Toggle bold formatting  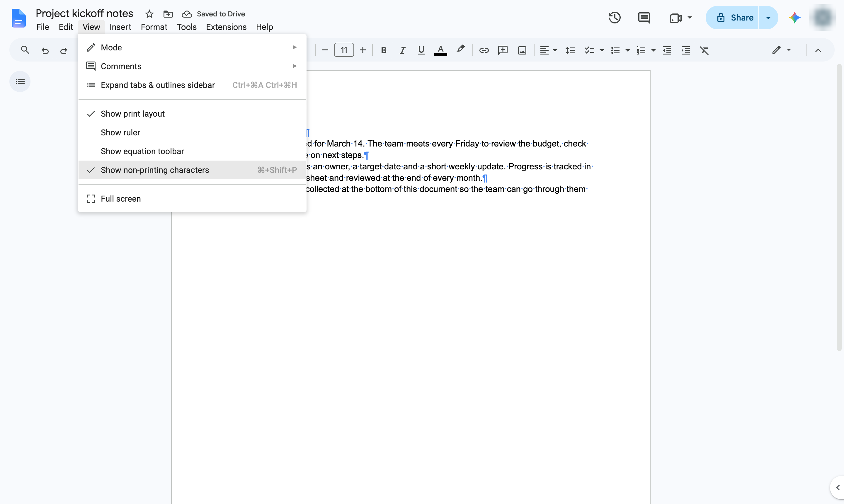(x=383, y=50)
